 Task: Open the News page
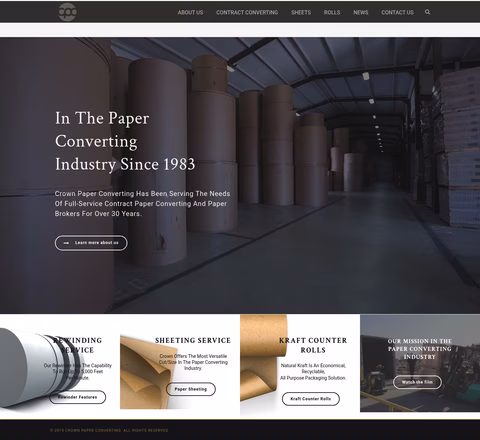361,12
